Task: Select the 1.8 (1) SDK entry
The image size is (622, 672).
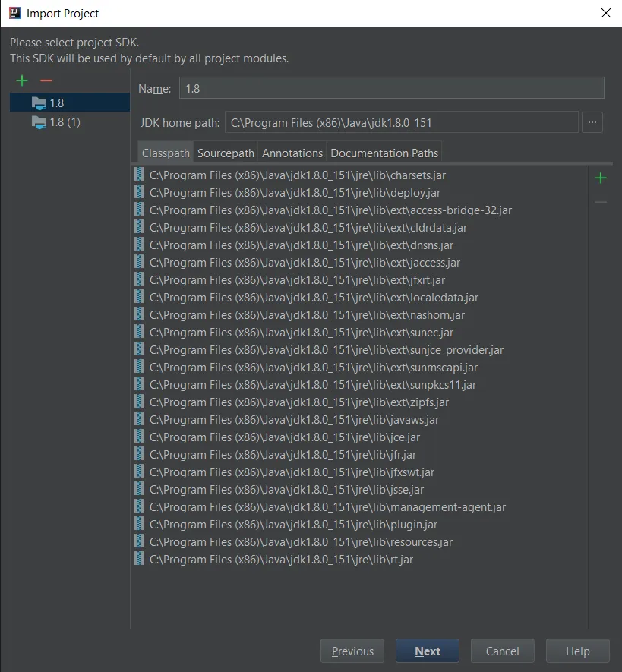Action: [70, 122]
